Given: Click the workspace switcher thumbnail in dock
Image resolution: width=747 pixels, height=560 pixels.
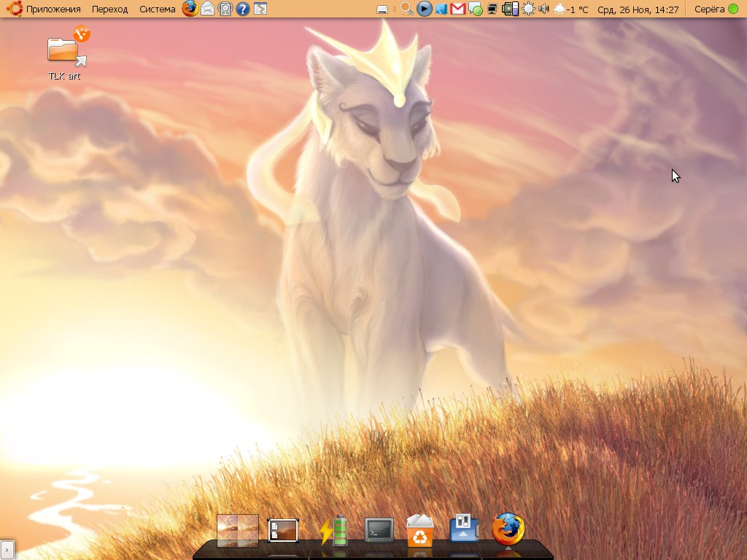Looking at the screenshot, I should tap(238, 530).
